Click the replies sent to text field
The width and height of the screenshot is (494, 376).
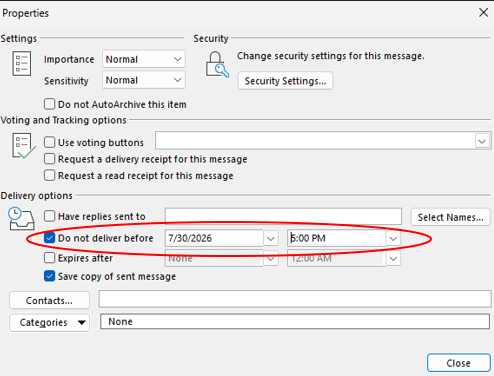click(x=283, y=217)
